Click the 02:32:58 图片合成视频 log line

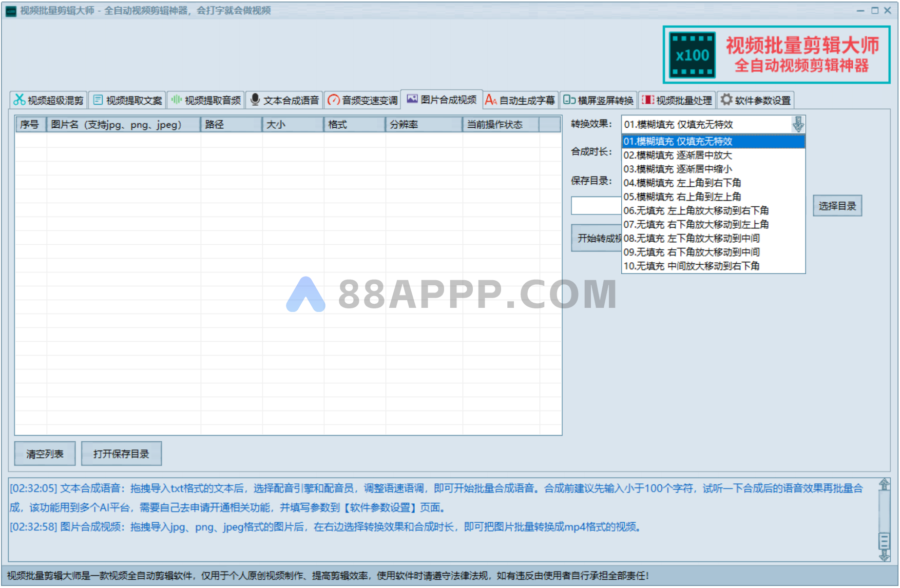tap(326, 527)
